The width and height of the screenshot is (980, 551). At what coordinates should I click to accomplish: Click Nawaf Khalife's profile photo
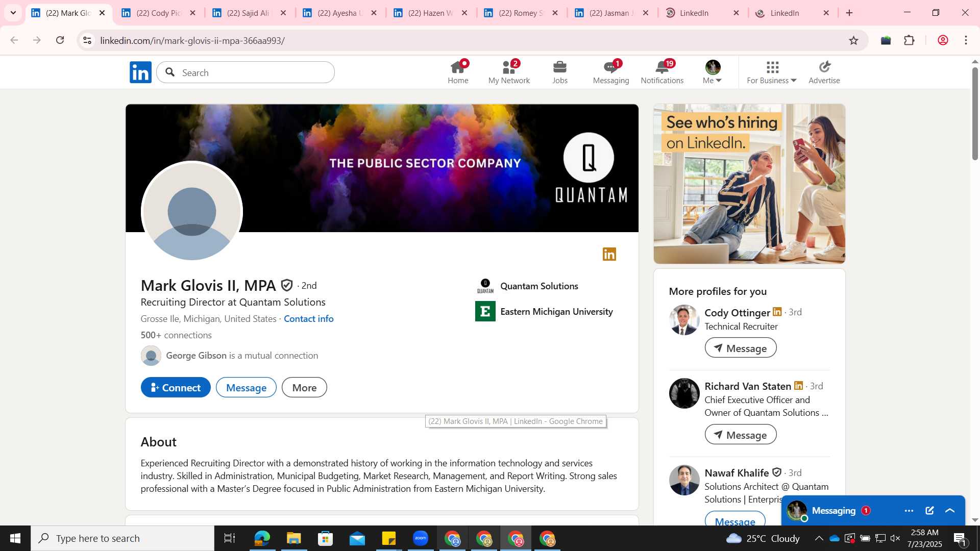684,480
